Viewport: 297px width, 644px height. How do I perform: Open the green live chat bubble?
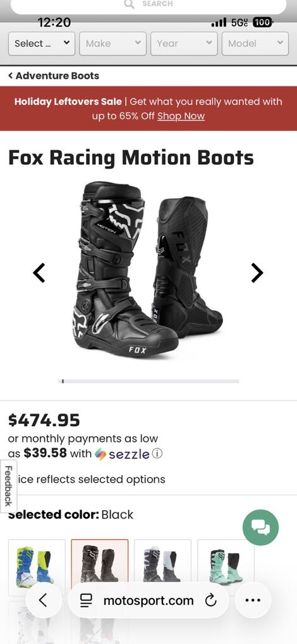(x=260, y=527)
